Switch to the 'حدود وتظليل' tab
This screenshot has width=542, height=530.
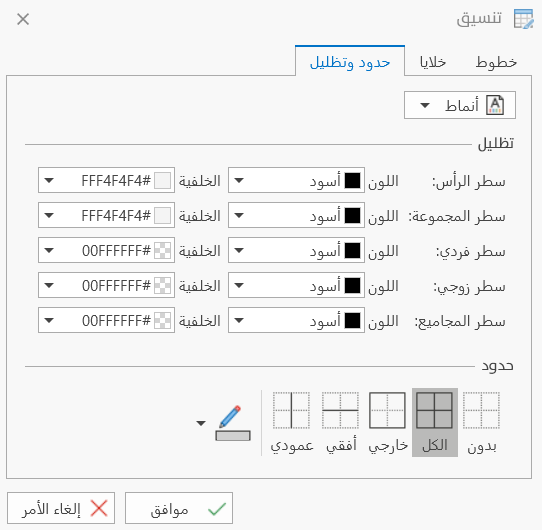(x=350, y=61)
